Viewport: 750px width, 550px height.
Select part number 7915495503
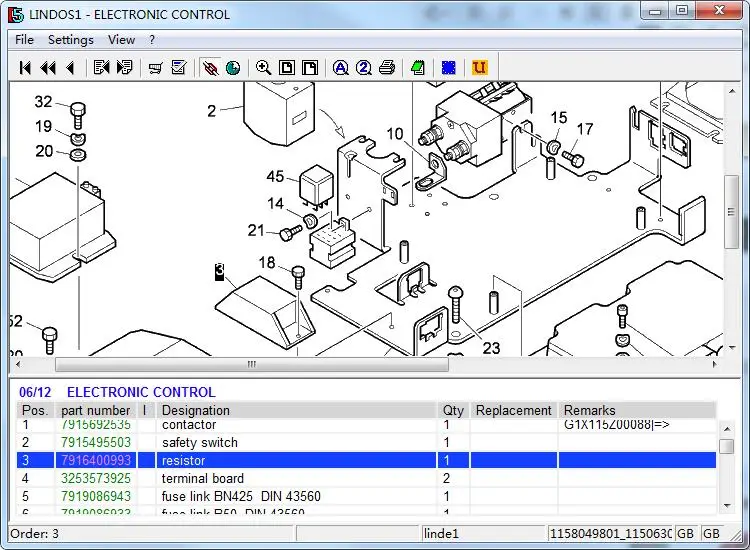point(96,442)
